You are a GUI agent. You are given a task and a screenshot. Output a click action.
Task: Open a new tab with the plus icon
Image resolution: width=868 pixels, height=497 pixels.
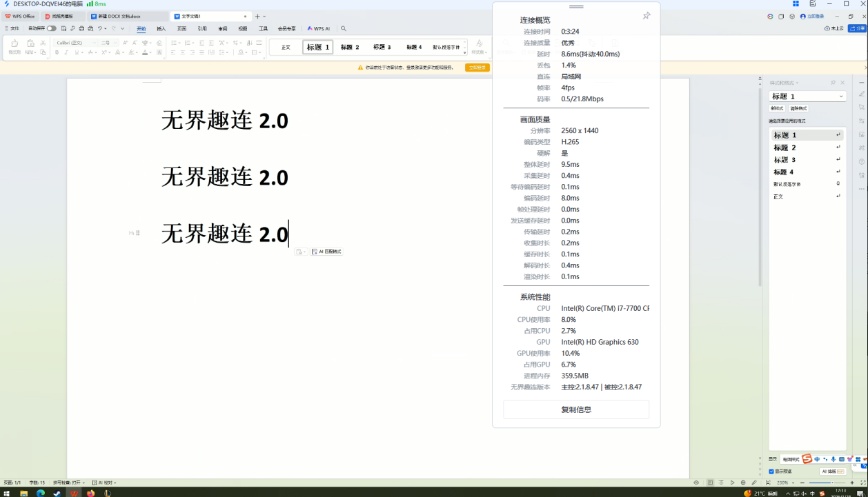[257, 16]
